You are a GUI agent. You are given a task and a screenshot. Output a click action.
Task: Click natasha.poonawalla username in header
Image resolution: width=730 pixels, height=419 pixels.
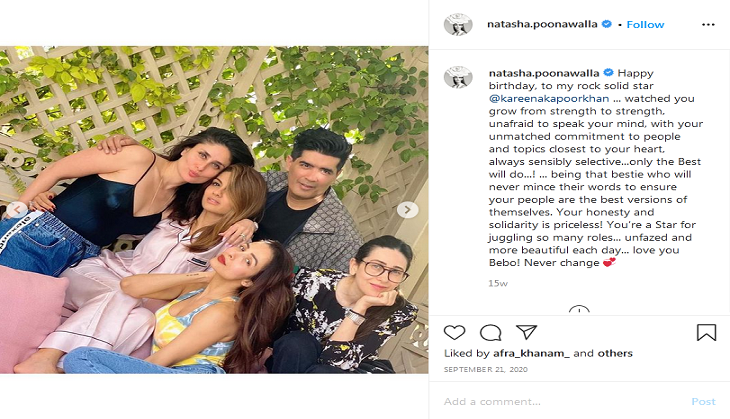tap(542, 24)
